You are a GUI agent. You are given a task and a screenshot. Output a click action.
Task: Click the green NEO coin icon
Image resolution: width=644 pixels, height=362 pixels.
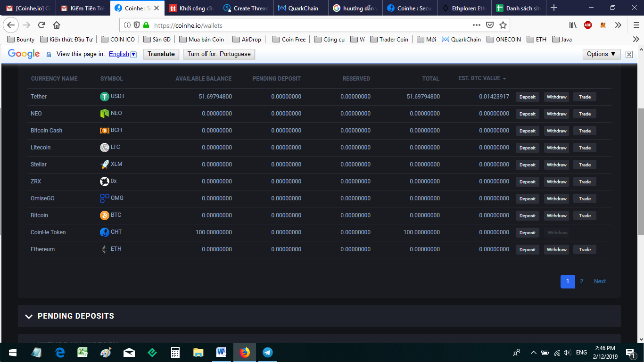105,114
